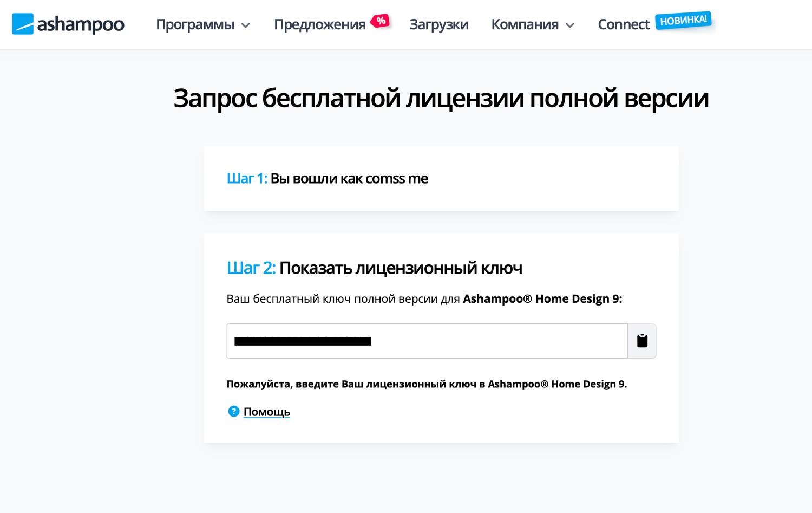
Task: Expand the chevron next to Программы
Action: tap(246, 25)
